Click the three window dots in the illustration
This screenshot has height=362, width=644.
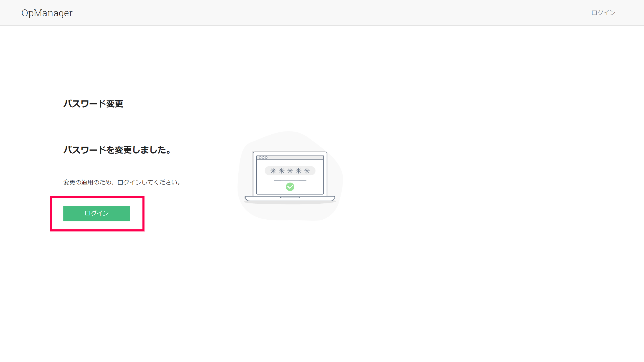click(263, 157)
